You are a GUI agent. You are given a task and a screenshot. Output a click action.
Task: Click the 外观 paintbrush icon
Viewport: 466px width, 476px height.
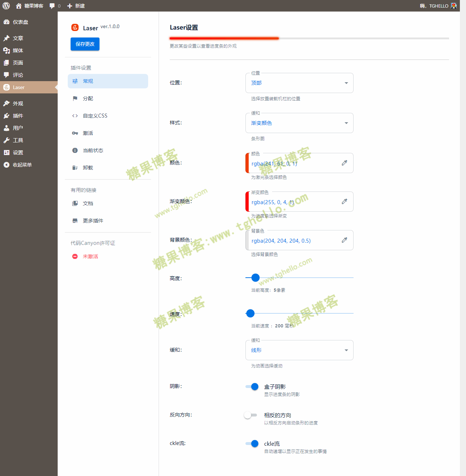point(6,103)
